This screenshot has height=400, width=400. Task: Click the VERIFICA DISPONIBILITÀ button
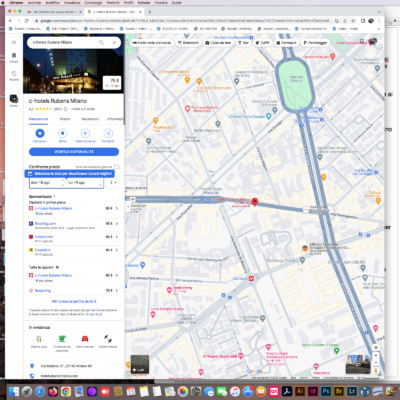[x=74, y=152]
